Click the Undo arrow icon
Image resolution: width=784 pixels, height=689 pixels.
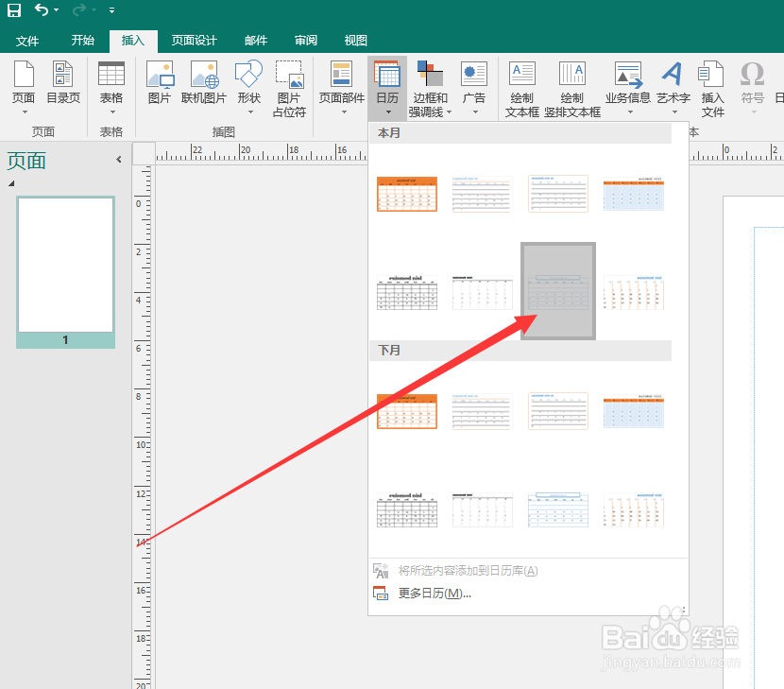42,9
